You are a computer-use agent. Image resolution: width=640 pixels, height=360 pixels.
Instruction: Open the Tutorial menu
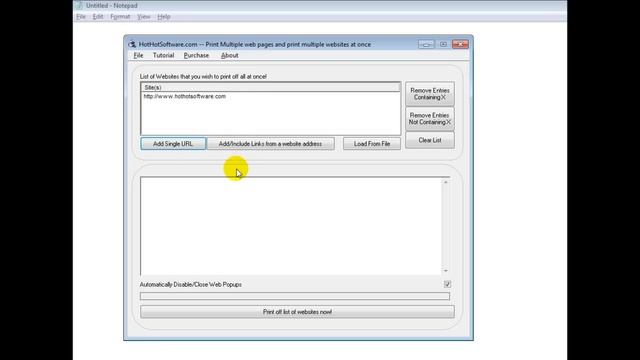[x=163, y=56]
